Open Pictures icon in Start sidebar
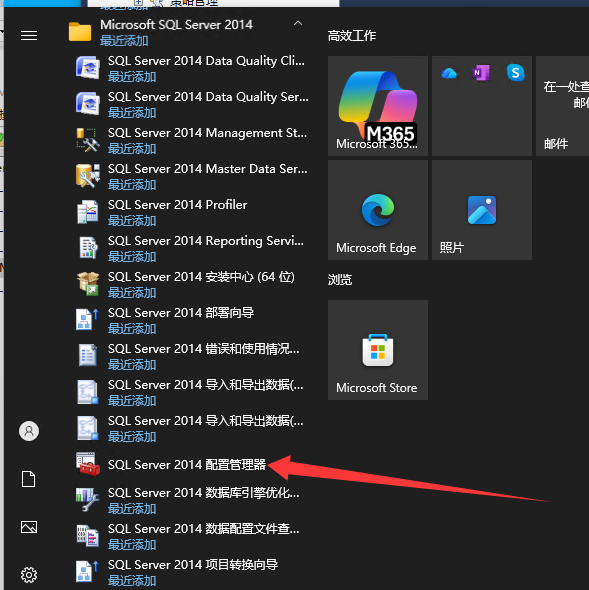Viewport: 589px width, 590px height. tap(29, 527)
